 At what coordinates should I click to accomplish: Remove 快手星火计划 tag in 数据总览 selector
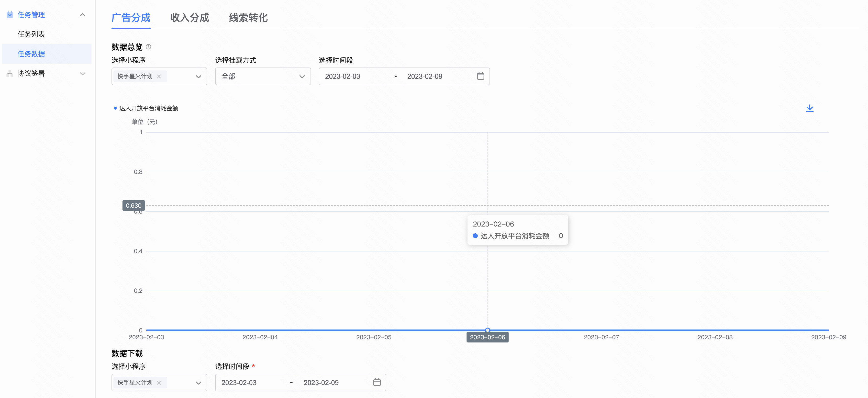(x=159, y=77)
